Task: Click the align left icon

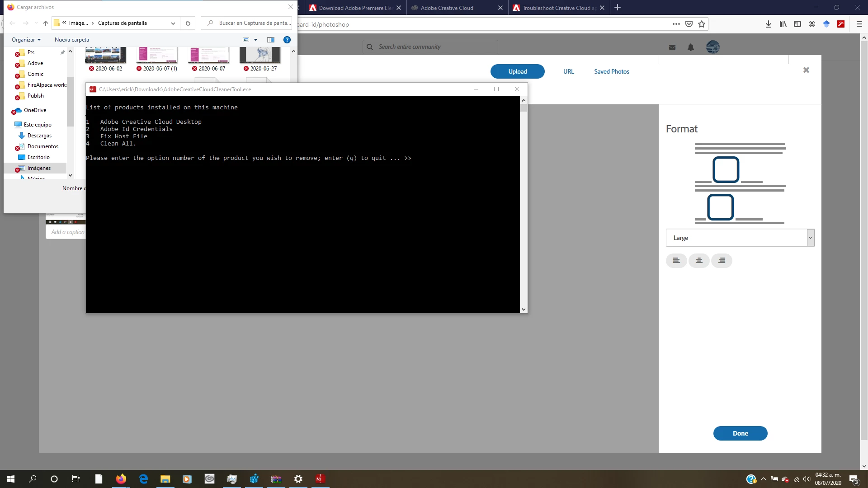Action: 676,261
